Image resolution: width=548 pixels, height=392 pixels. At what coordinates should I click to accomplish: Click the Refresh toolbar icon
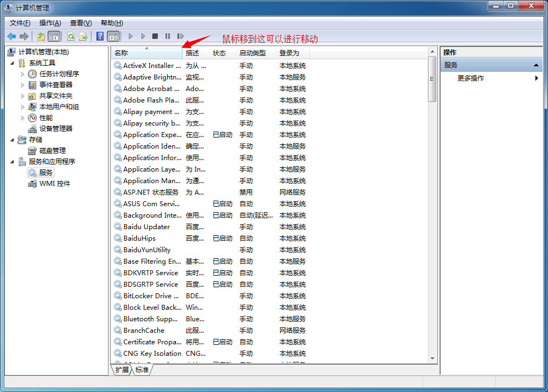pyautogui.click(x=71, y=36)
